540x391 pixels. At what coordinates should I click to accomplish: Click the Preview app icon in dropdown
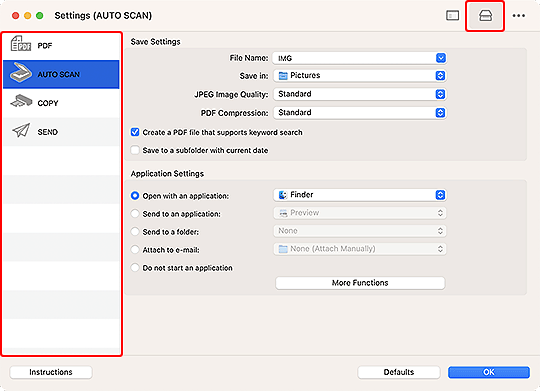click(x=283, y=213)
